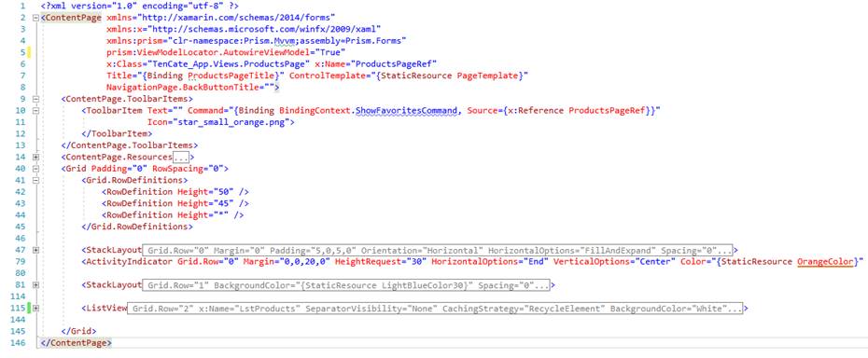This screenshot has height=358, width=868.
Task: Collapse the ContentPage.ToolbarItems block
Action: coord(36,99)
